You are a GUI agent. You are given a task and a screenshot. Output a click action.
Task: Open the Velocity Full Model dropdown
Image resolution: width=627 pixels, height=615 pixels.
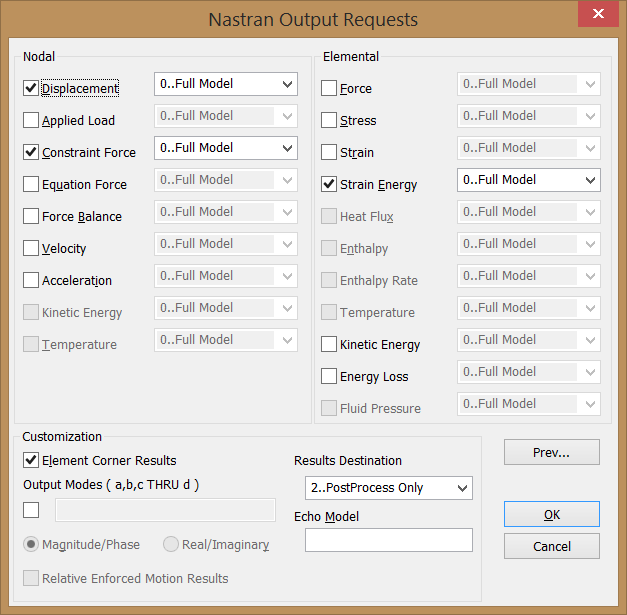pos(226,244)
